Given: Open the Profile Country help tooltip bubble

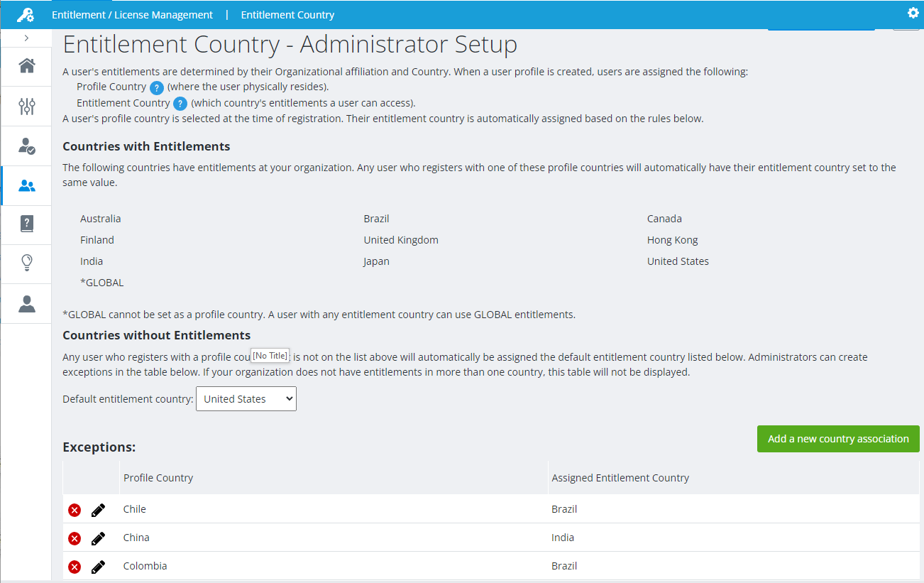Looking at the screenshot, I should pos(156,87).
